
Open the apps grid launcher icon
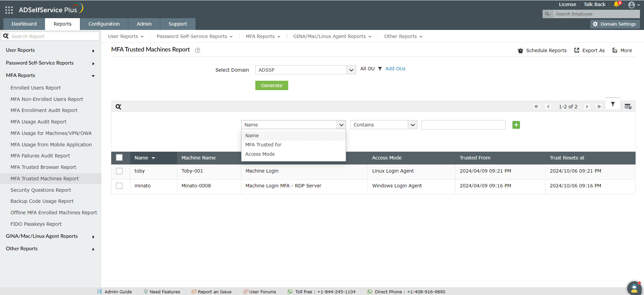[9, 10]
